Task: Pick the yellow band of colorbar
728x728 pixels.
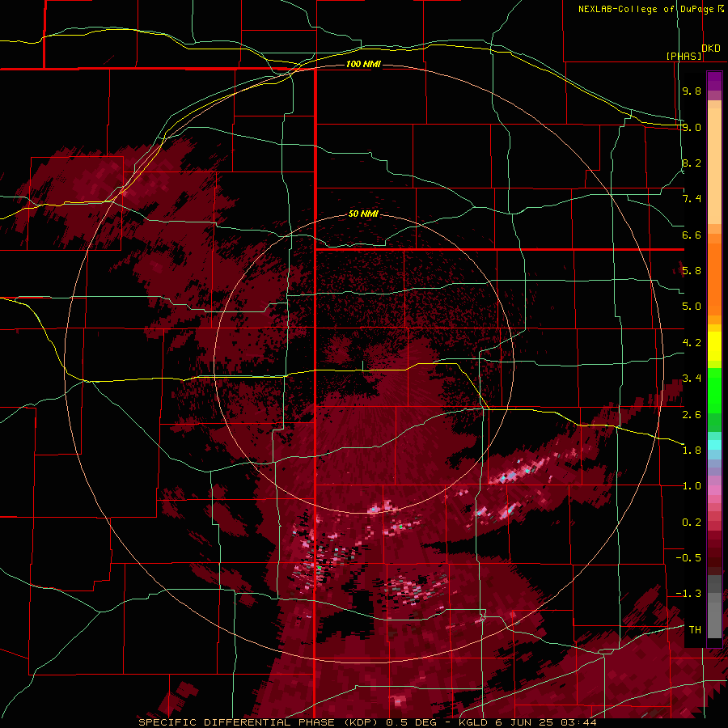Action: [x=714, y=346]
